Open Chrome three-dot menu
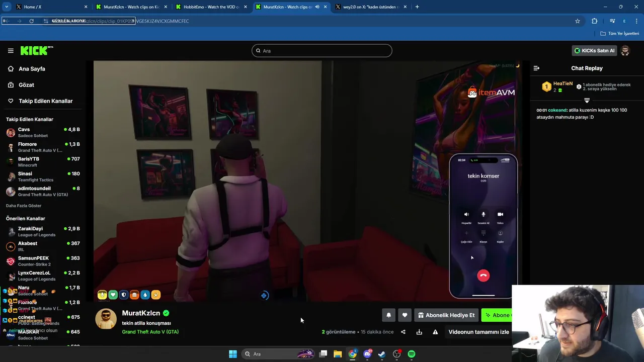The height and width of the screenshot is (362, 644). (637, 21)
